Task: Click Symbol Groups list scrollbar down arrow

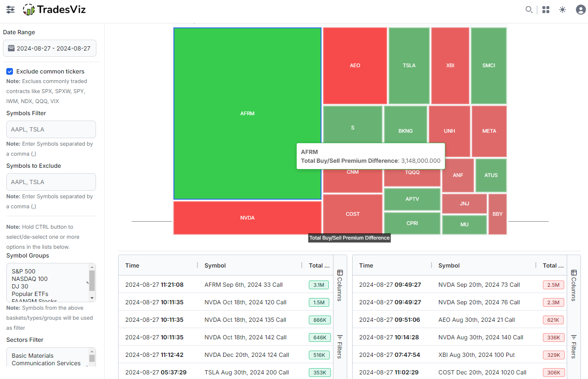Action: [x=92, y=298]
